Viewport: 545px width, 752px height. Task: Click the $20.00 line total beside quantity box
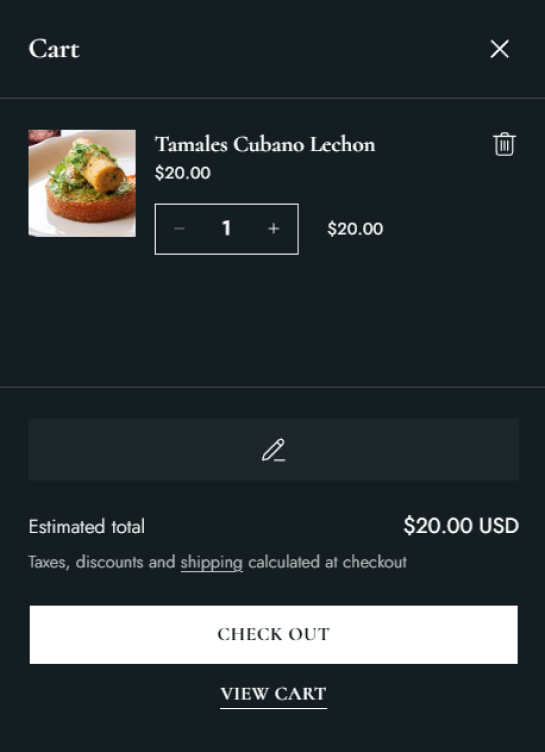tap(355, 229)
